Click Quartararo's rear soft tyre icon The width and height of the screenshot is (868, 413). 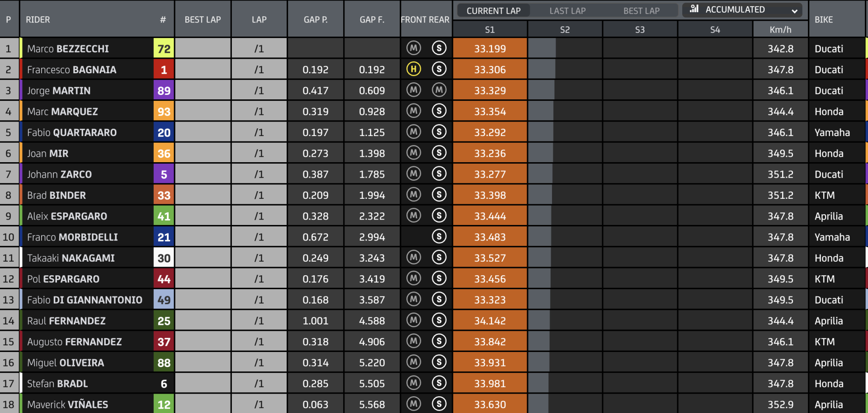(439, 131)
